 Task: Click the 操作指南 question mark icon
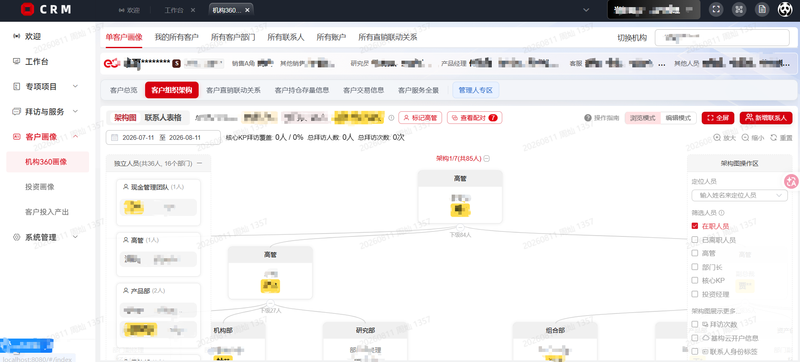coord(588,118)
